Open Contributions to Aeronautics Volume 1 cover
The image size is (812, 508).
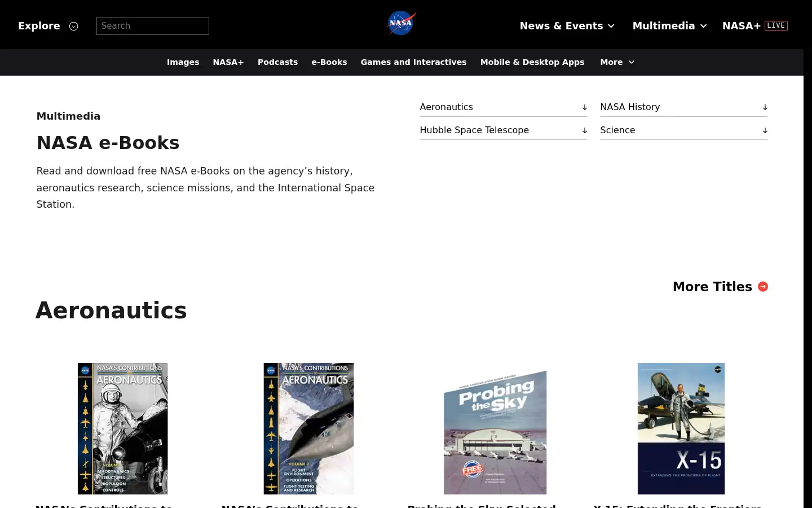123,428
